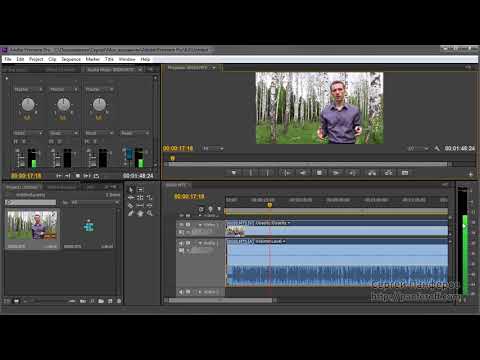Open timeline display settings icon

pyautogui.click(x=219, y=209)
